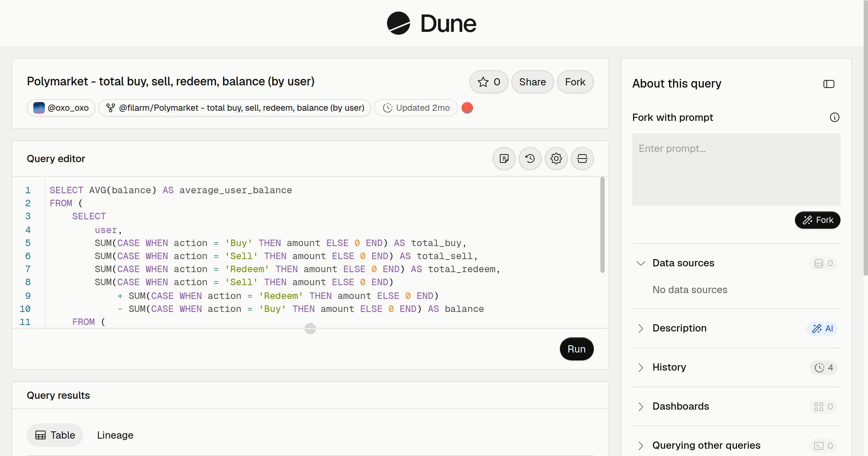Click the editor expand layout icon
Viewport: 868px width, 456px height.
click(x=582, y=159)
